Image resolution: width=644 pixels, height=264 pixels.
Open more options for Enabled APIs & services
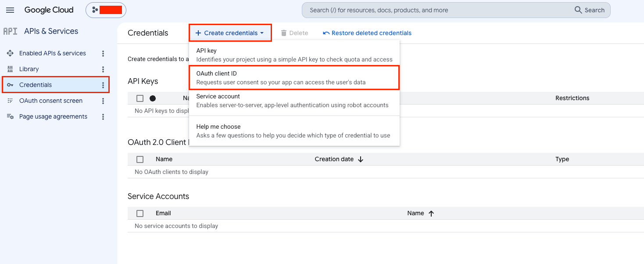[x=103, y=53]
